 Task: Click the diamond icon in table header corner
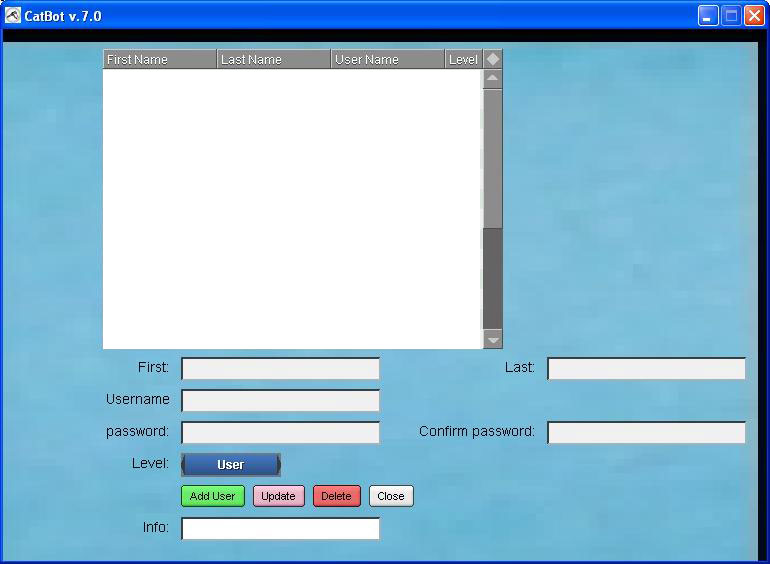pyautogui.click(x=493, y=59)
